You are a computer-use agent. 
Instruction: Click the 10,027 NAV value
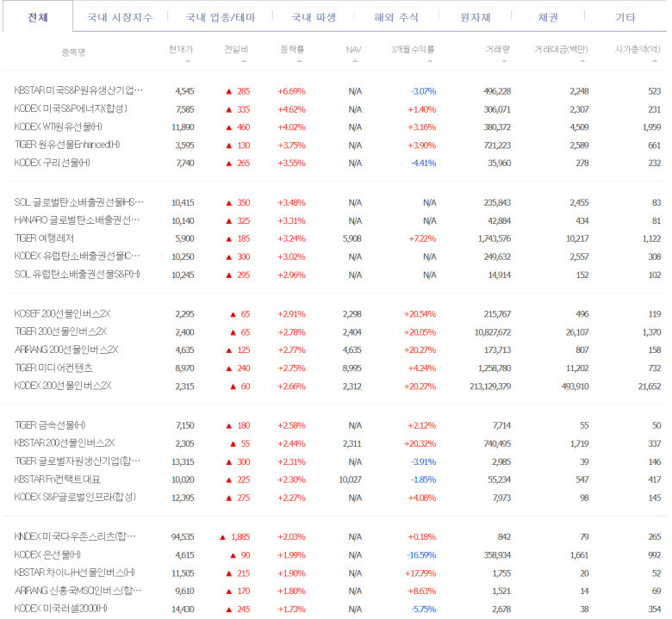click(350, 480)
